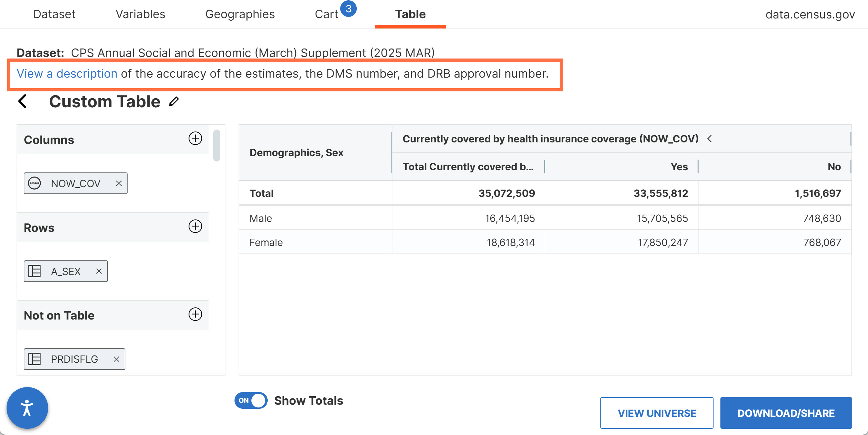
Task: Toggle the Show Totals switch off
Action: click(251, 400)
